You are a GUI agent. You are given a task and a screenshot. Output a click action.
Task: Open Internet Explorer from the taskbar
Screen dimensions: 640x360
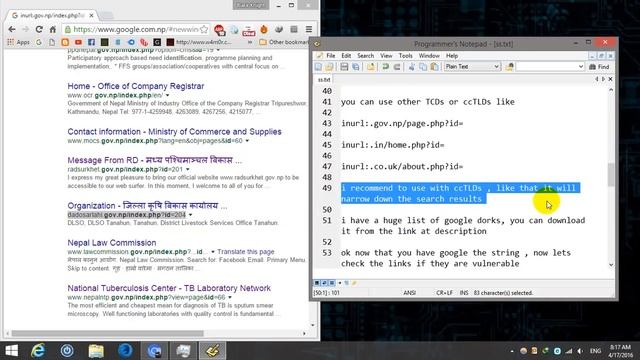(x=38, y=351)
